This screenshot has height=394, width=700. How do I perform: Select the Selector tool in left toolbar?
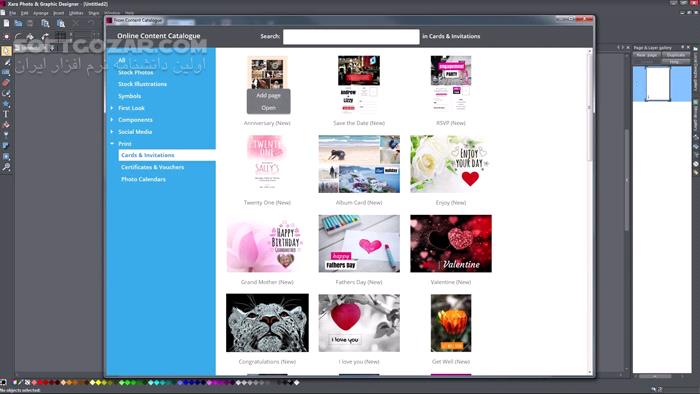click(x=6, y=51)
